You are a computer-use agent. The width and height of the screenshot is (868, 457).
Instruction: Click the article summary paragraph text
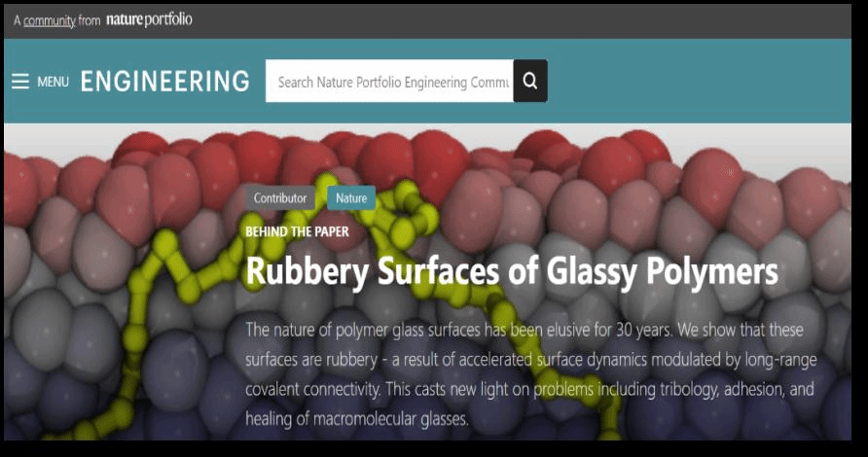(531, 374)
